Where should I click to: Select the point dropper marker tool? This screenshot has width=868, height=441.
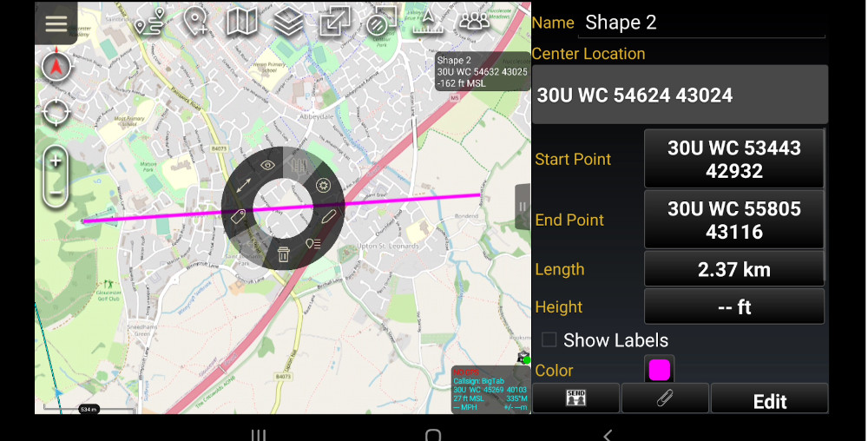[x=196, y=22]
